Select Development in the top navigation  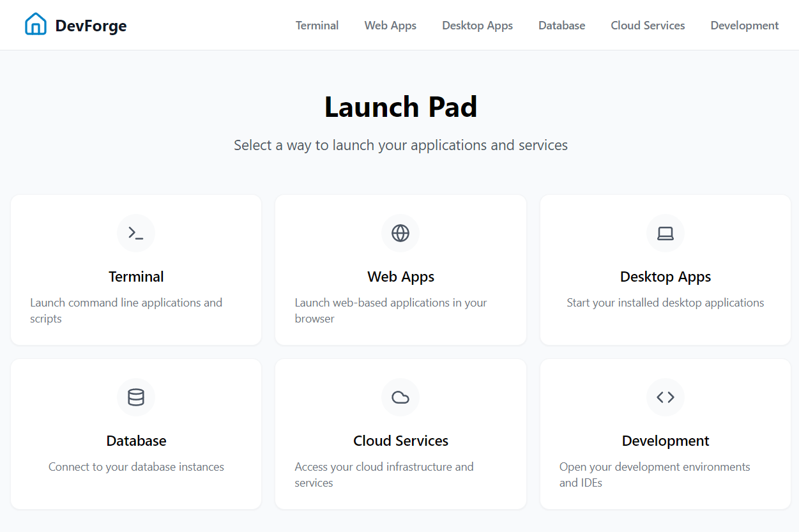[x=745, y=26]
